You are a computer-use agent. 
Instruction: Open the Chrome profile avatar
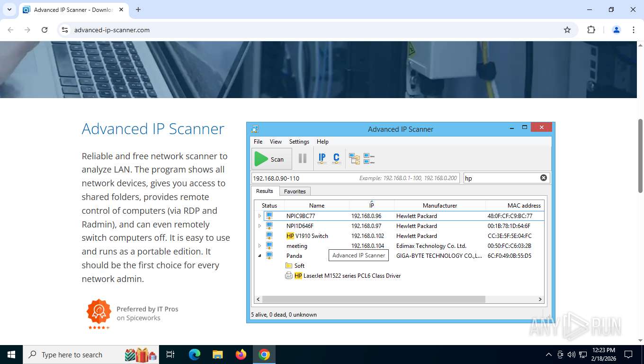[617, 30]
